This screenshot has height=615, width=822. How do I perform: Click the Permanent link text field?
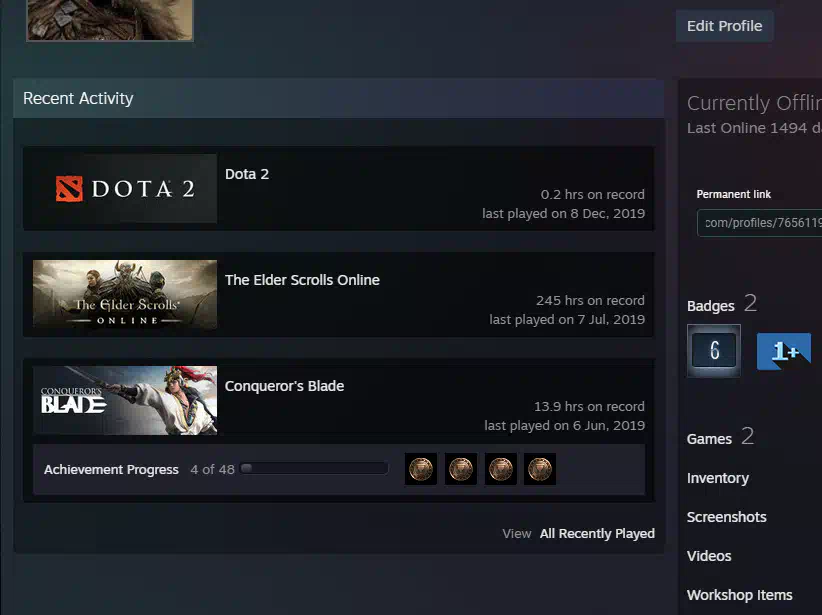[760, 223]
